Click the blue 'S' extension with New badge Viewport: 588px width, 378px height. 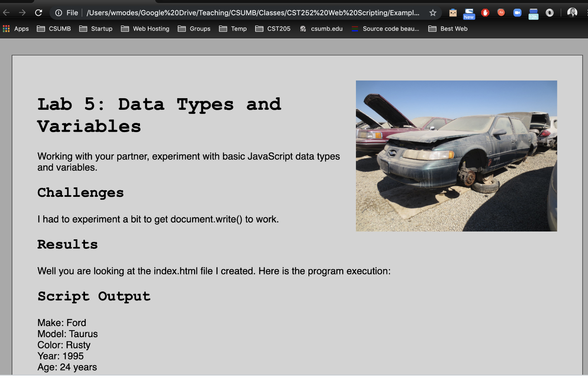click(x=469, y=12)
